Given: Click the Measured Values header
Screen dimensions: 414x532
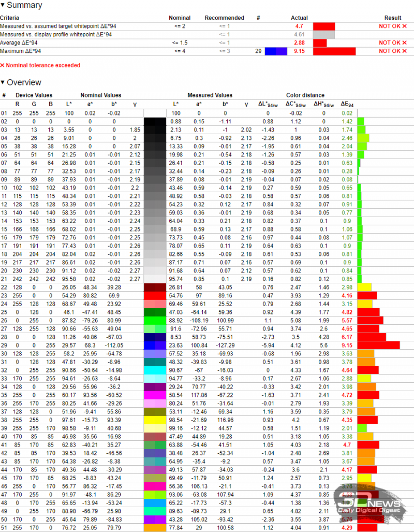Looking at the screenshot, I should click(x=210, y=95).
